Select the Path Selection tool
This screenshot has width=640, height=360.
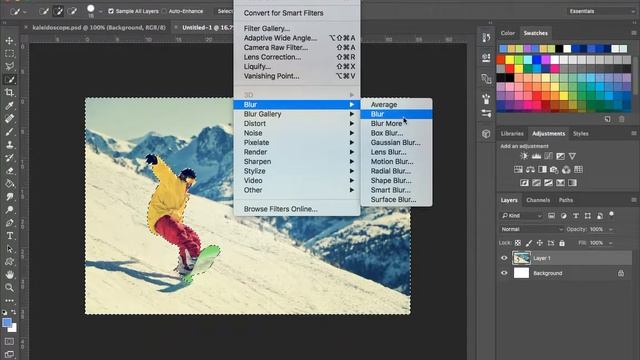(9, 249)
